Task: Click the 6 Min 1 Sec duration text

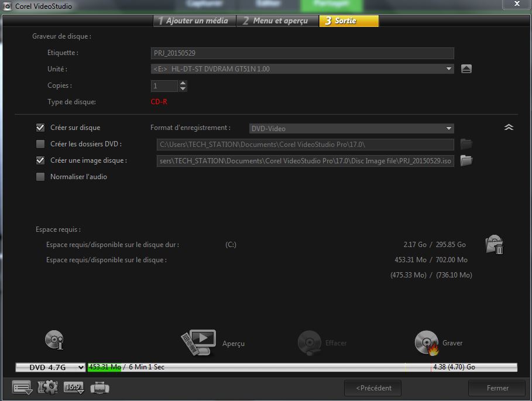Action: point(146,366)
